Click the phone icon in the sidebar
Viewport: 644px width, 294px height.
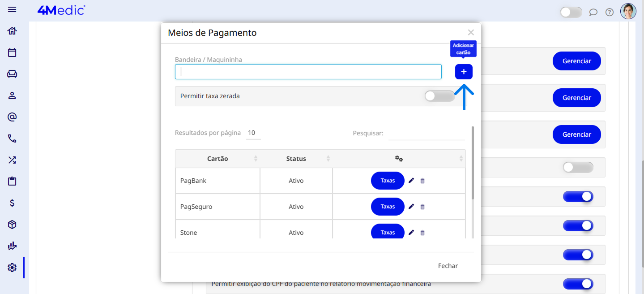click(12, 138)
